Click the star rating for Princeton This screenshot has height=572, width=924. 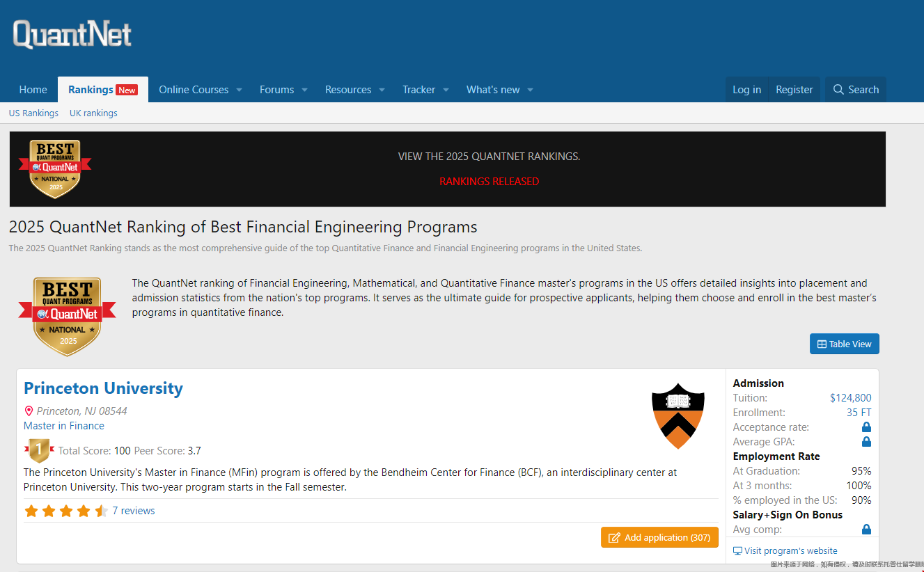pyautogui.click(x=66, y=511)
